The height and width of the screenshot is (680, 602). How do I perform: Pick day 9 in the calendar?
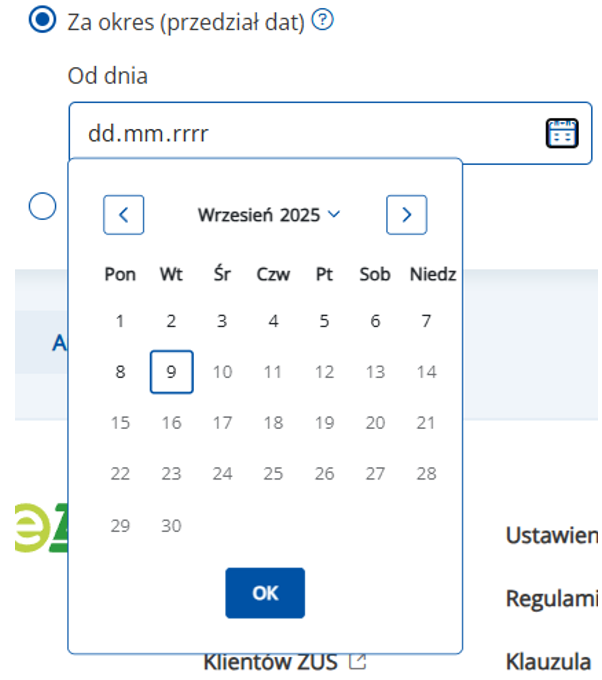[x=171, y=372]
